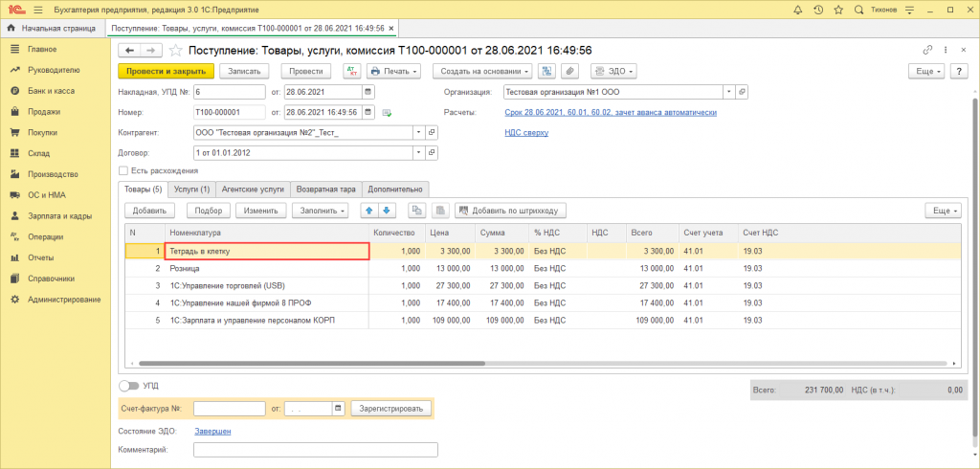
Task: Expand Контрагент dropdown list
Action: 419,133
